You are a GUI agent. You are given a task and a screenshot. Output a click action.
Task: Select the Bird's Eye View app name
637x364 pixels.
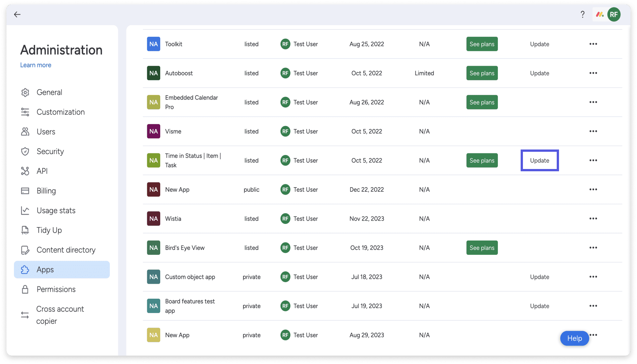click(x=185, y=248)
